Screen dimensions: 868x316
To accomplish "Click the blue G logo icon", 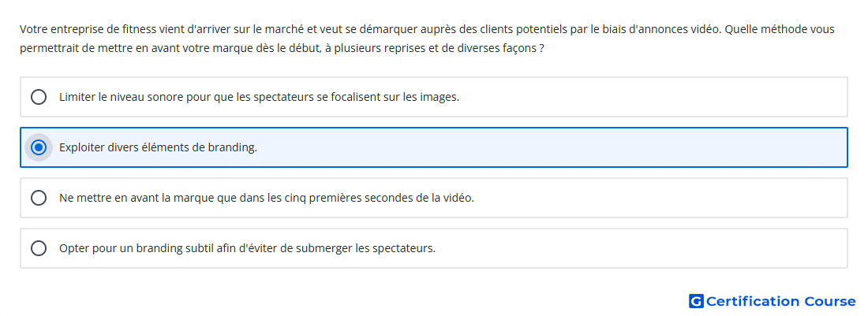I will pyautogui.click(x=696, y=301).
